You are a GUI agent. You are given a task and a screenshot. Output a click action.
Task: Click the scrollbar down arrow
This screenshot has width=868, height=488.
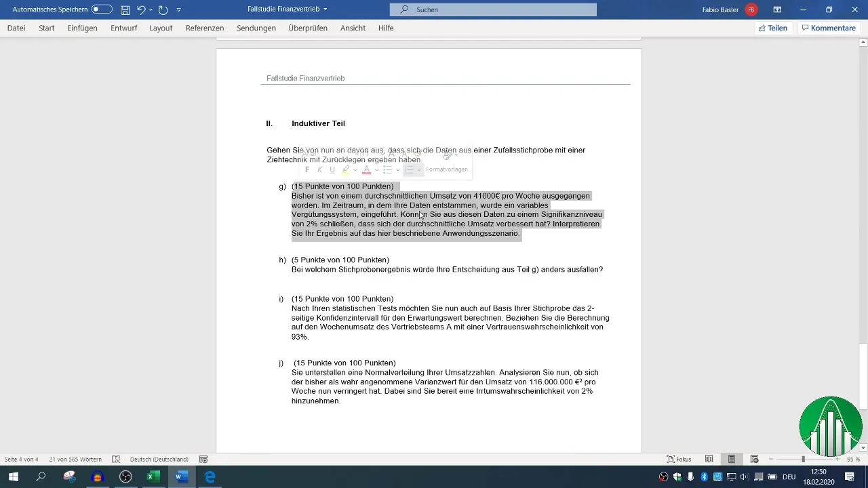[x=863, y=447]
